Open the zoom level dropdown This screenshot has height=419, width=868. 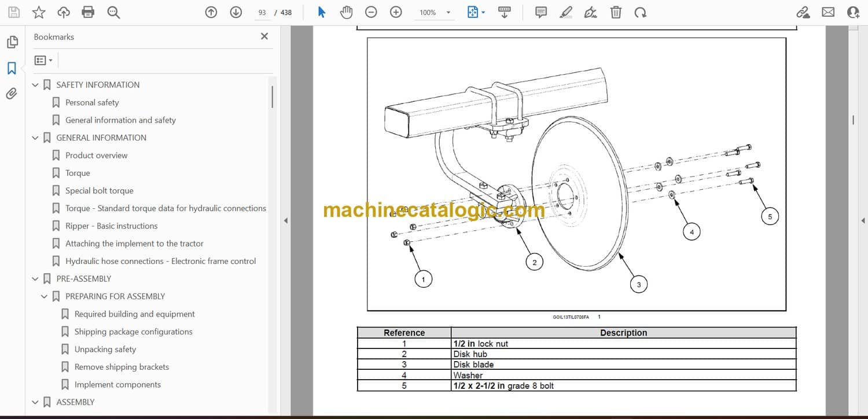point(448,13)
